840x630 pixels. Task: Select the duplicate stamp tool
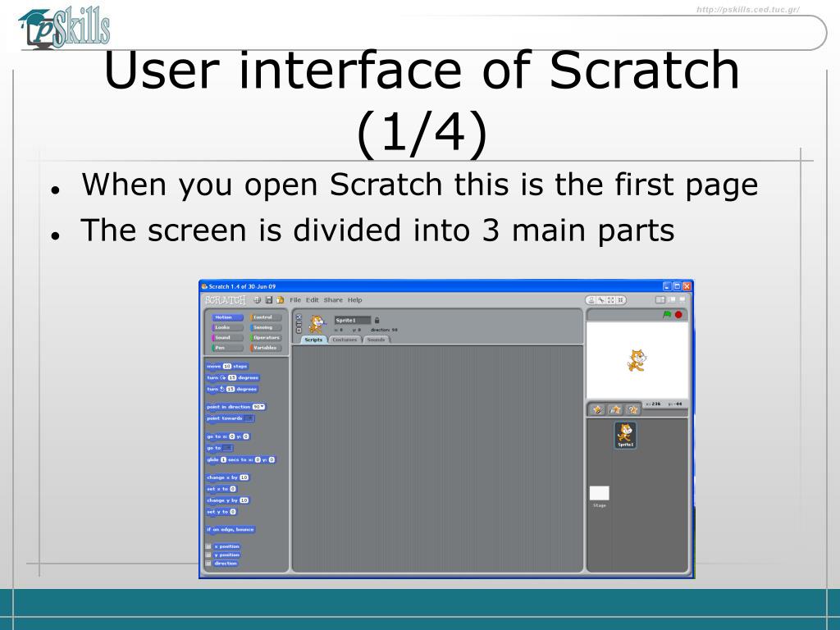591,300
